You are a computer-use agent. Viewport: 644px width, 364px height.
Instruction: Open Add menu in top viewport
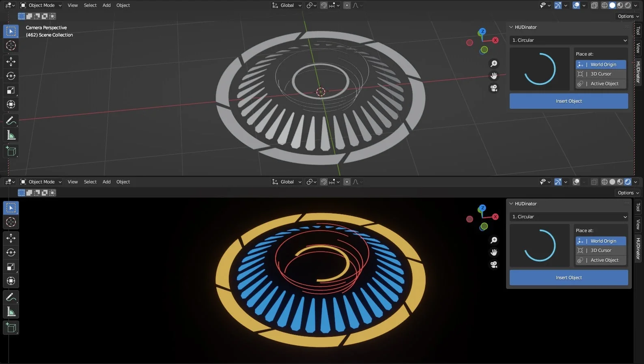coord(106,5)
